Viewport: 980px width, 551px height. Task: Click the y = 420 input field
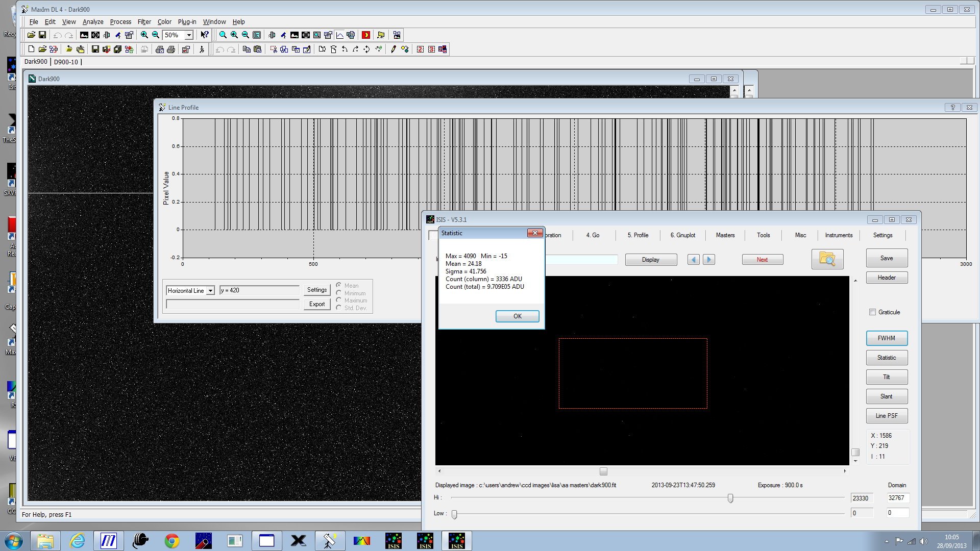(259, 290)
